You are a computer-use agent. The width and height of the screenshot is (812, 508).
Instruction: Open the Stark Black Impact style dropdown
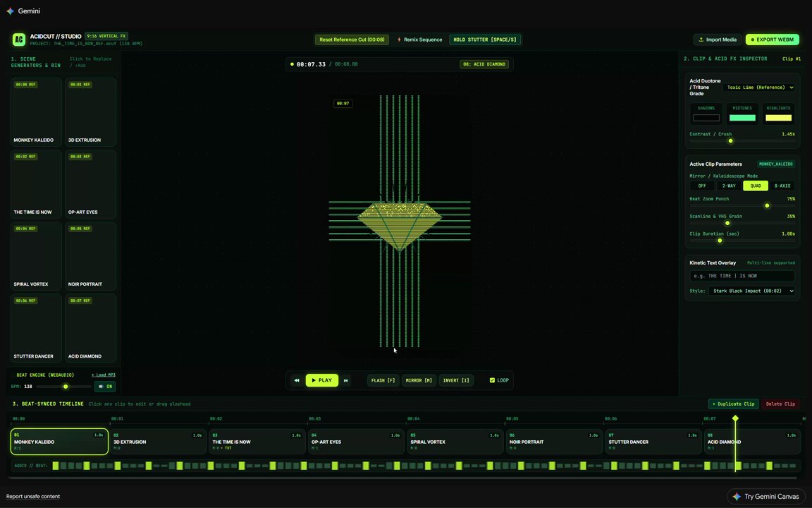click(x=753, y=291)
